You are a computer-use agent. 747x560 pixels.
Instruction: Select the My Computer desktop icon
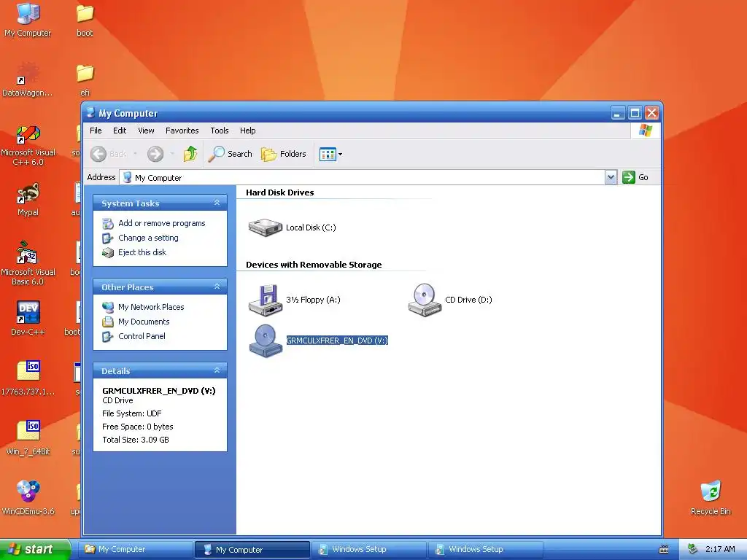click(x=28, y=20)
